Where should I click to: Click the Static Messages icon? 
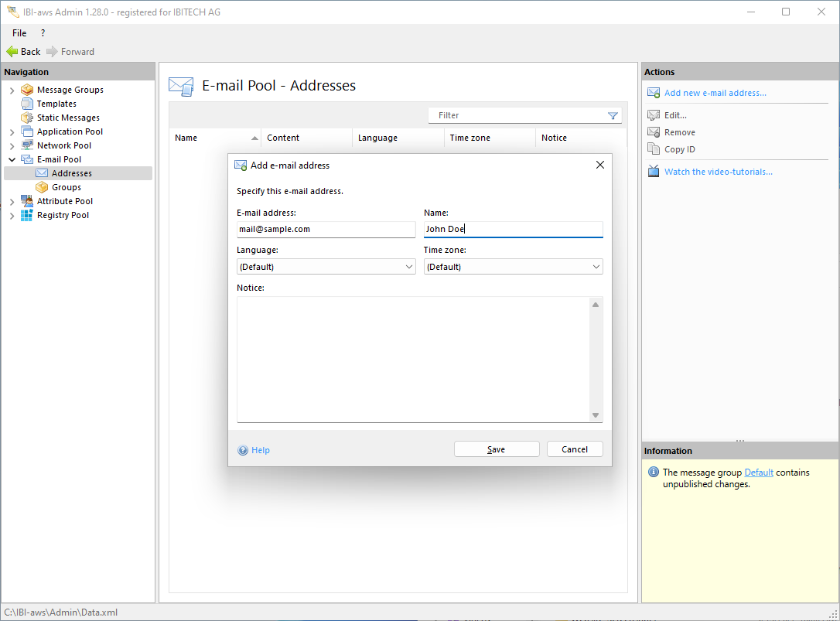(x=27, y=118)
